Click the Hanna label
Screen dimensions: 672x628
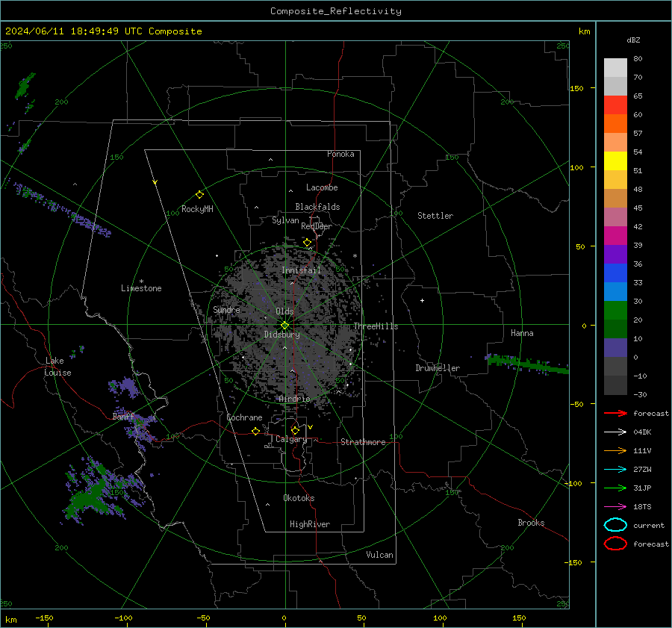[522, 333]
